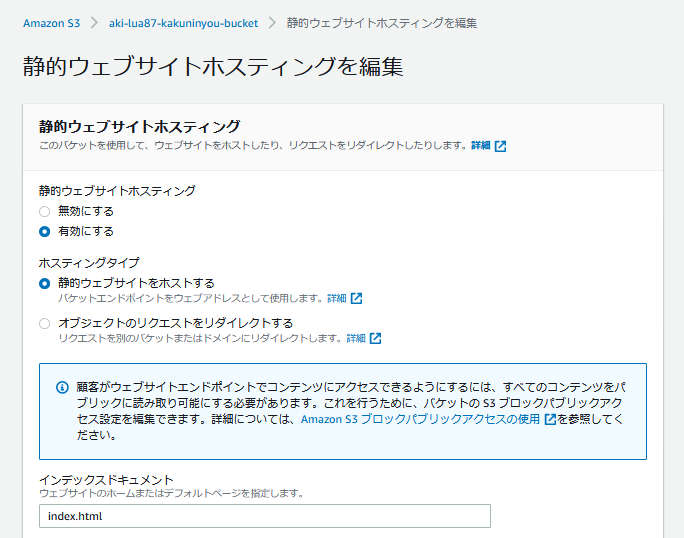Open the Amazon S3 breadcrumb link
684x538 pixels.
(x=51, y=23)
